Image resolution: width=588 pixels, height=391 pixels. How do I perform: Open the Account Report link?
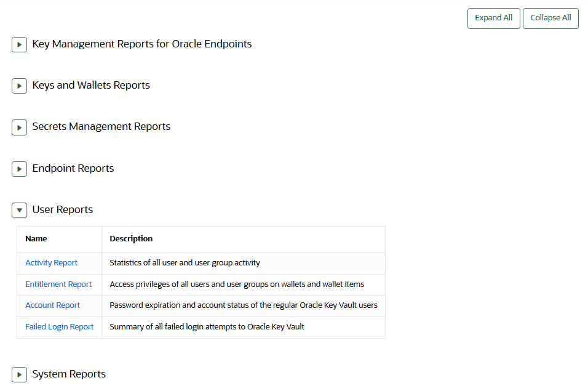click(52, 305)
